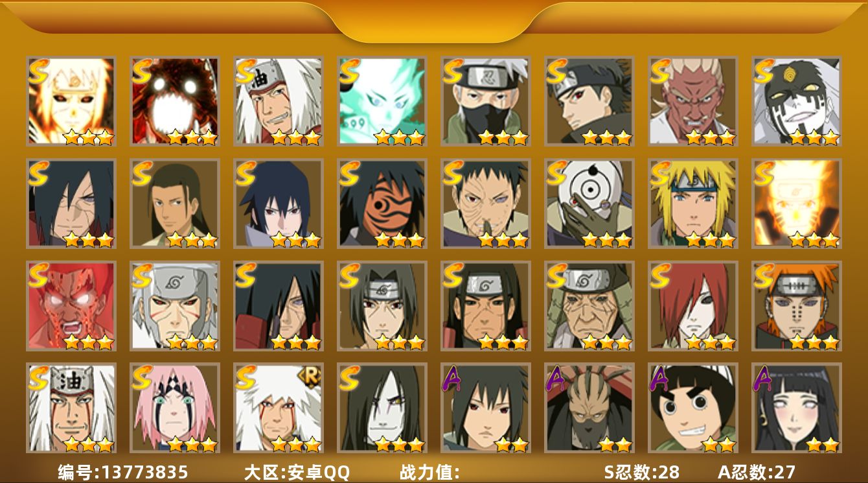Click the orange spiral-masked Tobi character
The image size is (868, 483).
coord(382,204)
